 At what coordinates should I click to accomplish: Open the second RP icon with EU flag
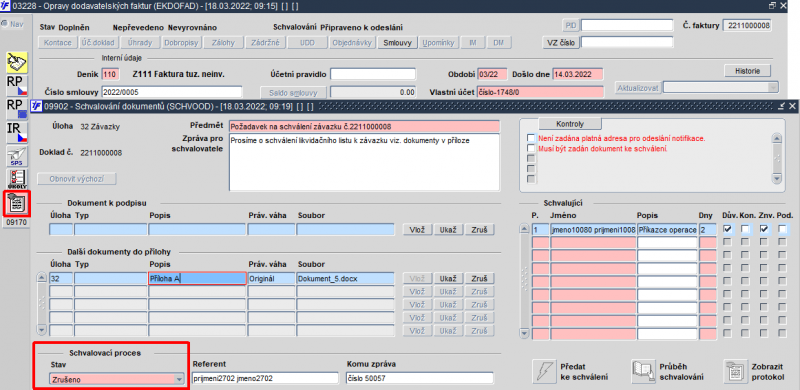pos(17,108)
